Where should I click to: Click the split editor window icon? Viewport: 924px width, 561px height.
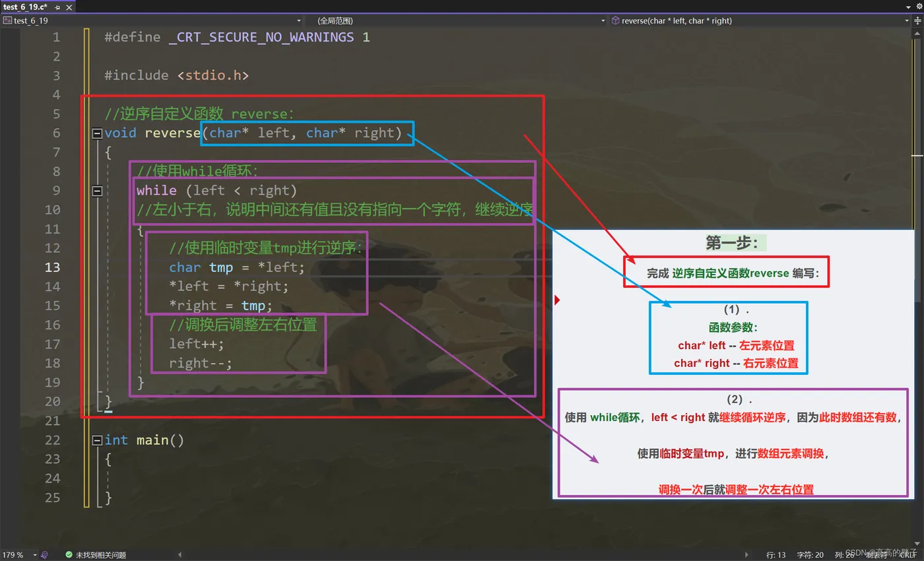(x=918, y=20)
